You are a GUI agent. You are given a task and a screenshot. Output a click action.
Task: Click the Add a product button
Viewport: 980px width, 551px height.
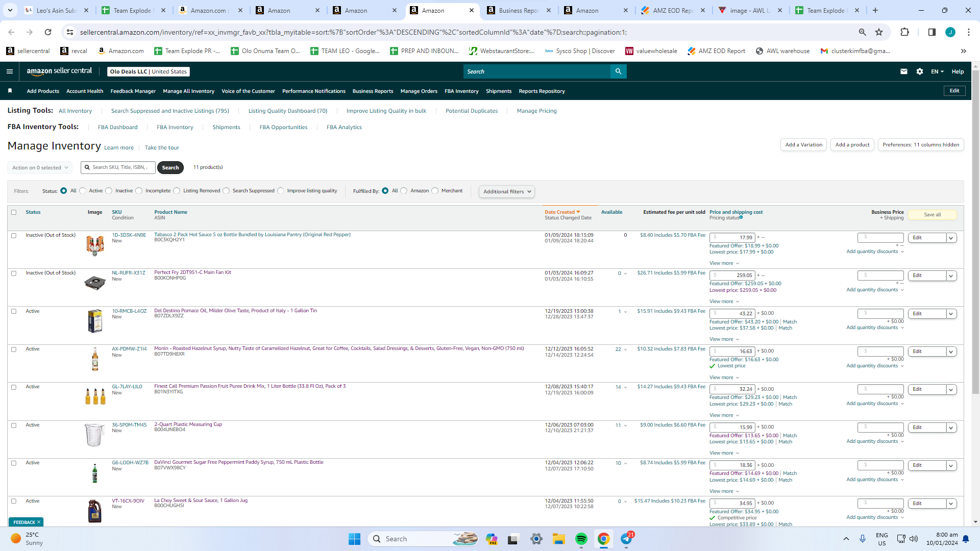tap(852, 145)
